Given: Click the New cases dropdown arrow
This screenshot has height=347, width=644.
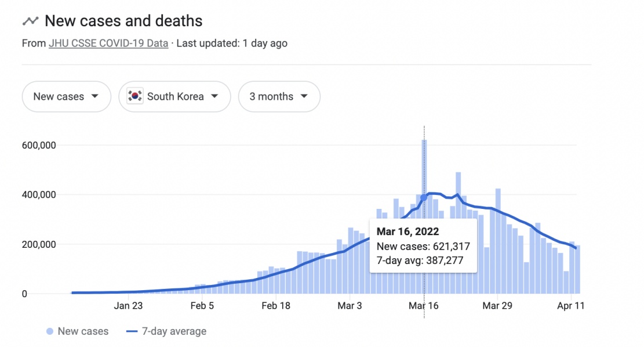Looking at the screenshot, I should pos(95,96).
